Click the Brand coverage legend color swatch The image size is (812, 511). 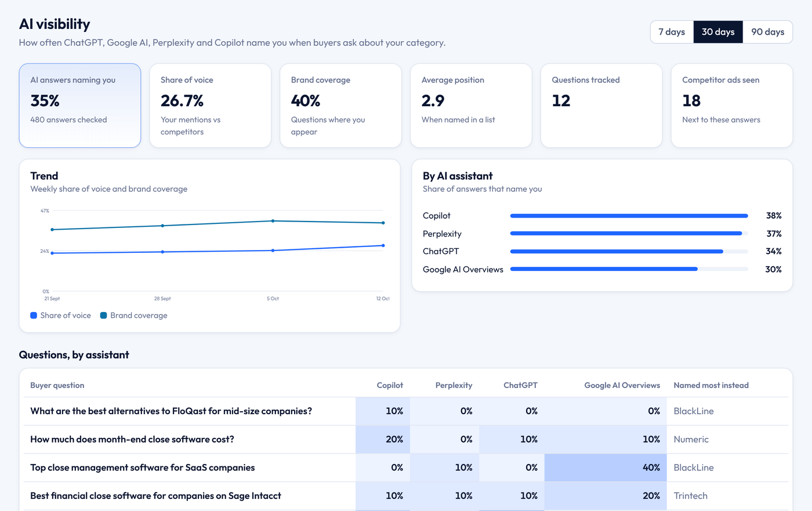tap(104, 316)
